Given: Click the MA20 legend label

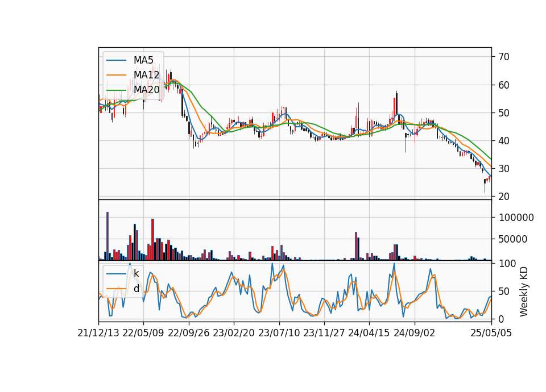Looking at the screenshot, I should 147,90.
